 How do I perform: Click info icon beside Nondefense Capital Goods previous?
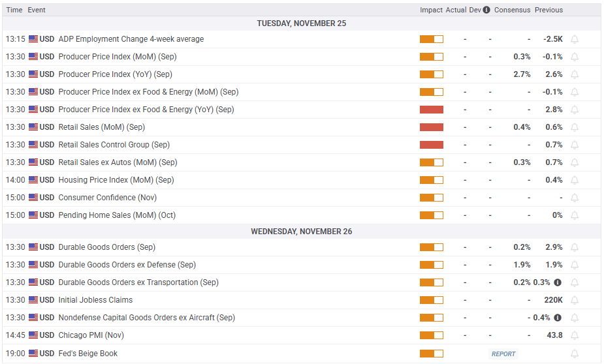558,318
